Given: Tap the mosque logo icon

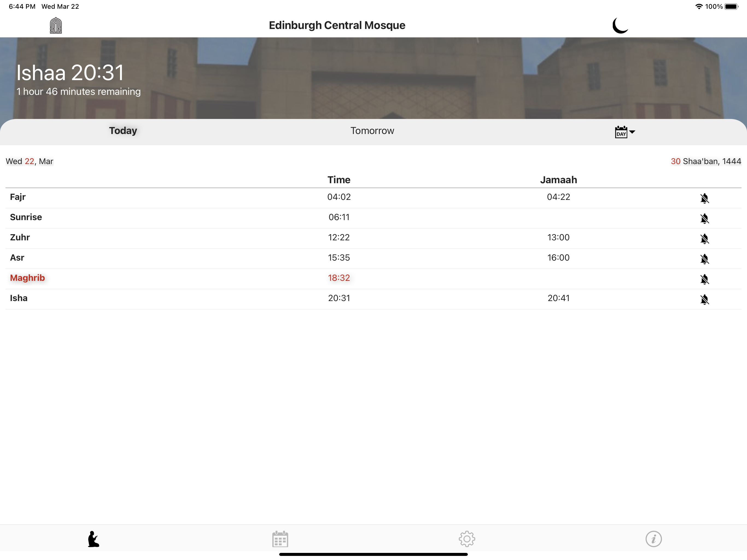Looking at the screenshot, I should pos(56,25).
